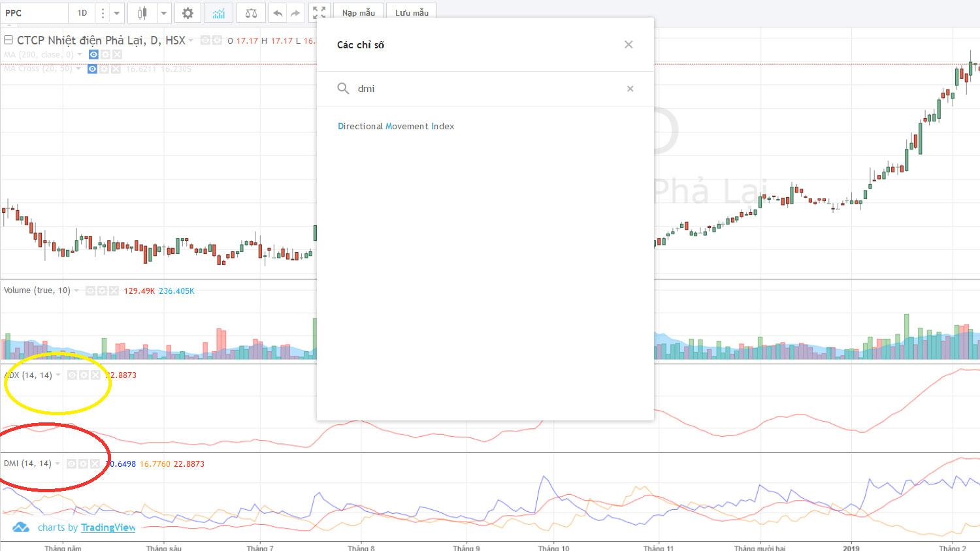Screen dimensions: 980x551
Task: Click the redo arrow
Action: [x=295, y=13]
